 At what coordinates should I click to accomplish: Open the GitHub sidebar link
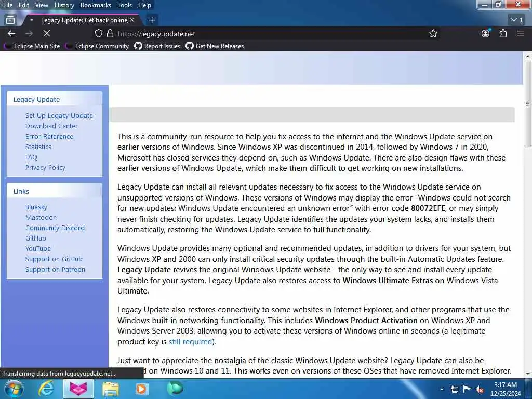point(36,238)
